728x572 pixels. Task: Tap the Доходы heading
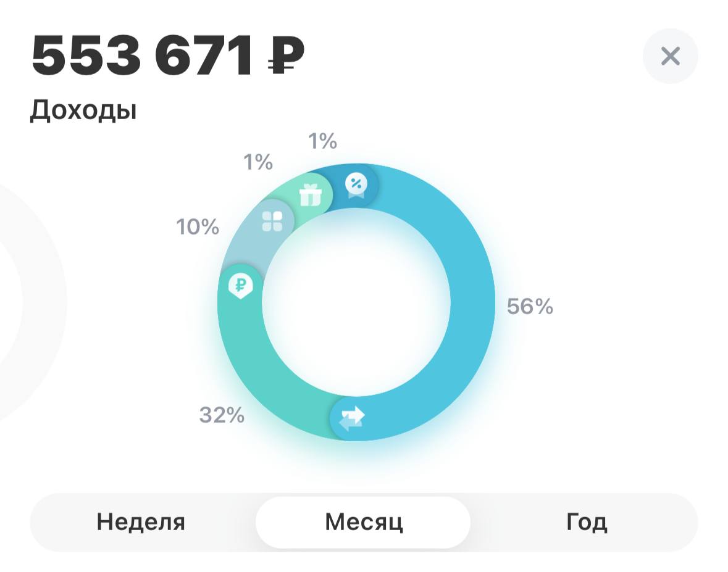coord(83,110)
